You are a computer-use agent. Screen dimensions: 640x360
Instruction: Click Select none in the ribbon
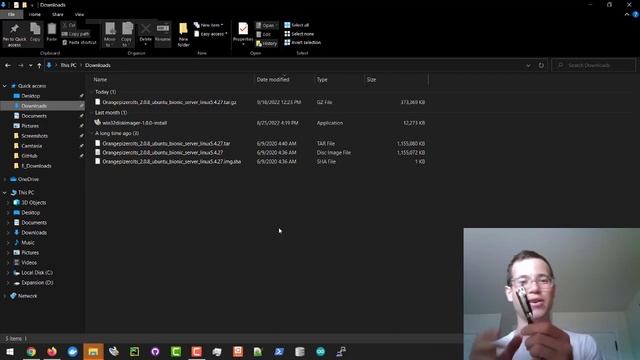[x=299, y=34]
